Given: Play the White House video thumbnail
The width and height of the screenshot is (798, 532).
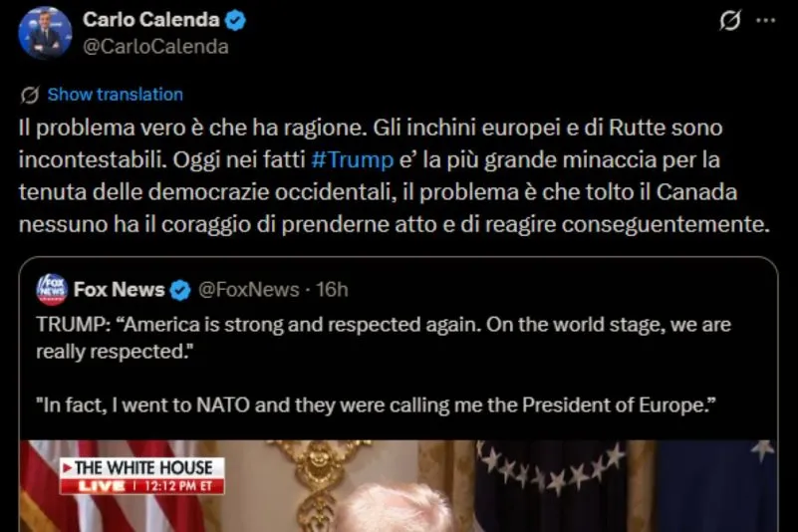Looking at the screenshot, I should pos(399,488).
